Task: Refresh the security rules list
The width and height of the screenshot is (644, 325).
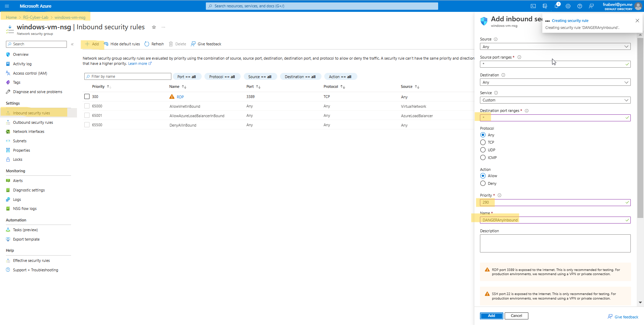Action: [154, 44]
